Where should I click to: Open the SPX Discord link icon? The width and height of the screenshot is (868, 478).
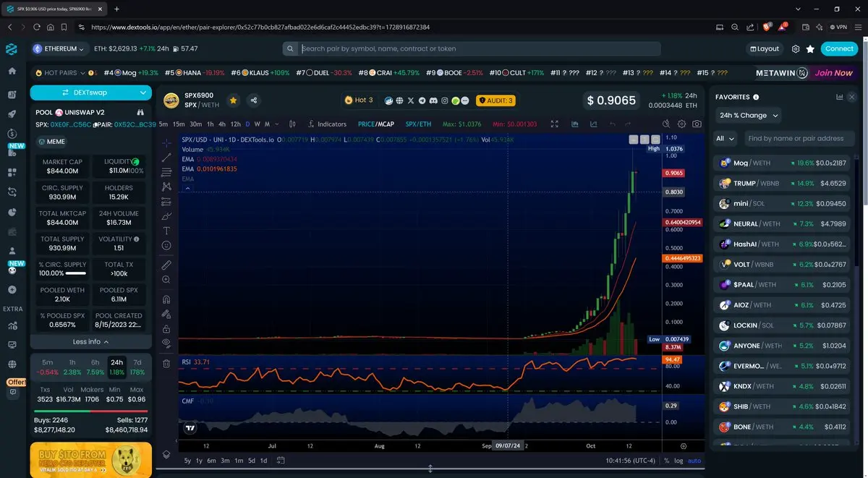coord(433,101)
